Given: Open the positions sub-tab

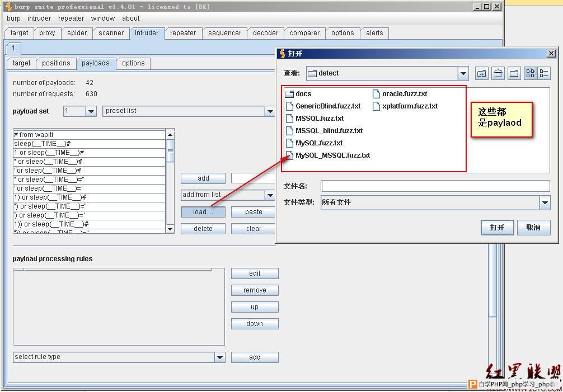Looking at the screenshot, I should [x=56, y=63].
